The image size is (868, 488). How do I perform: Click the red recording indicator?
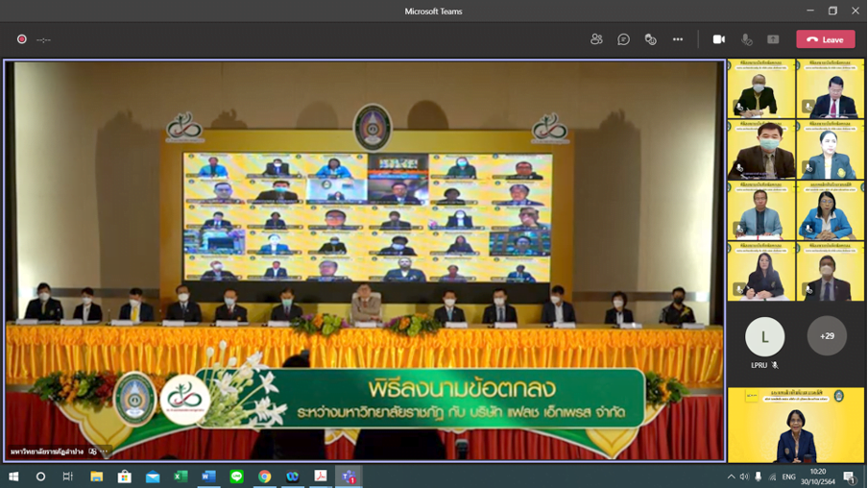(21, 39)
